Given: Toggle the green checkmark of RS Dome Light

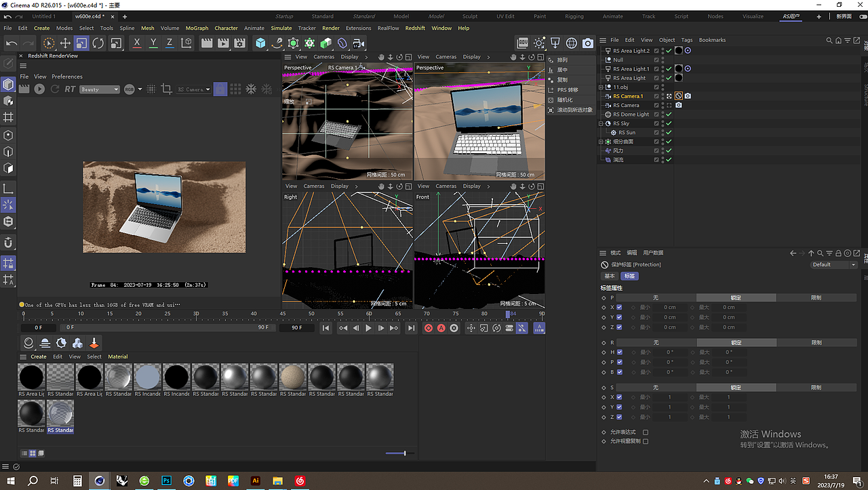Looking at the screenshot, I should point(669,115).
